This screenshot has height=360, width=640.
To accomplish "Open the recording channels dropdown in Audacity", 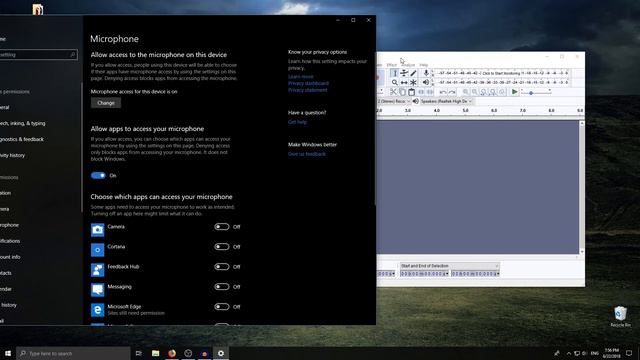I will (x=393, y=101).
